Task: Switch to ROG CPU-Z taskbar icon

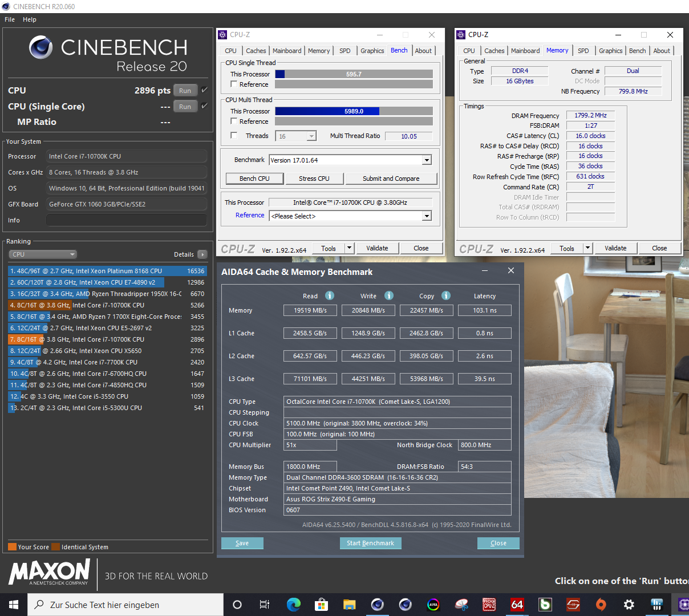Action: pyautogui.click(x=489, y=605)
